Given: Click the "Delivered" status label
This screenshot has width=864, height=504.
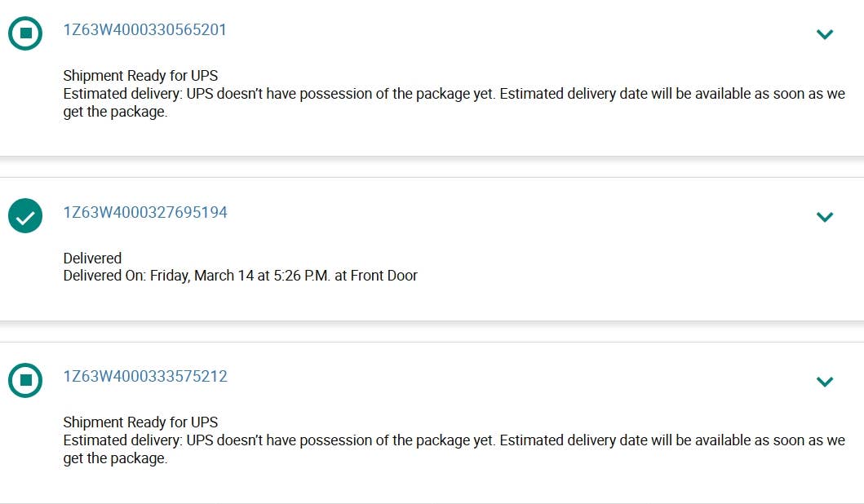Looking at the screenshot, I should [x=92, y=259].
